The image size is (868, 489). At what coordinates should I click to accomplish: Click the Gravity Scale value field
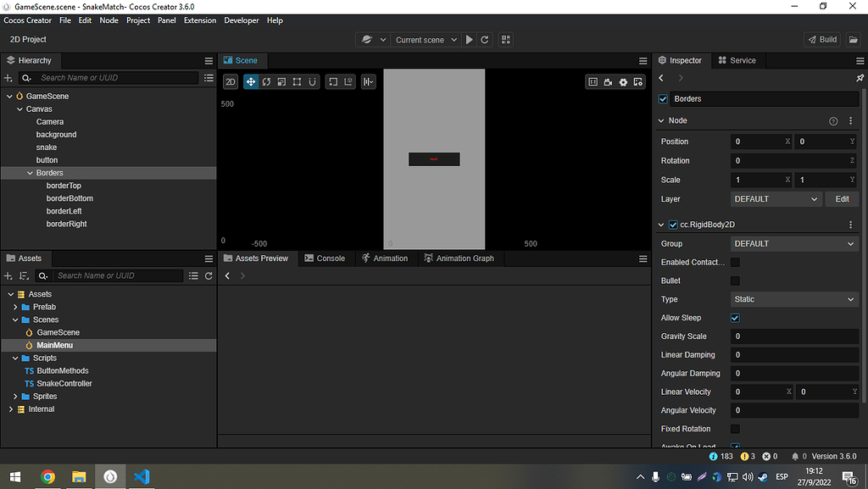click(x=794, y=336)
